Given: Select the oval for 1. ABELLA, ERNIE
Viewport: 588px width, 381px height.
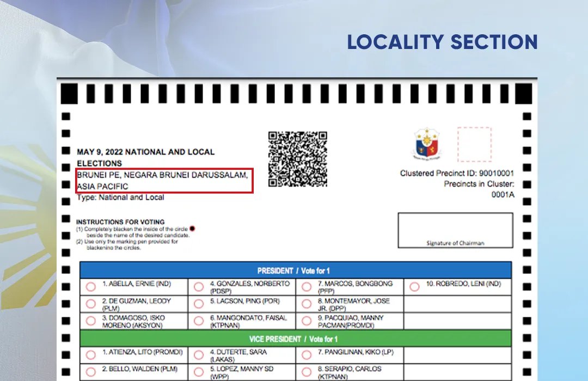Looking at the screenshot, I should [x=91, y=287].
